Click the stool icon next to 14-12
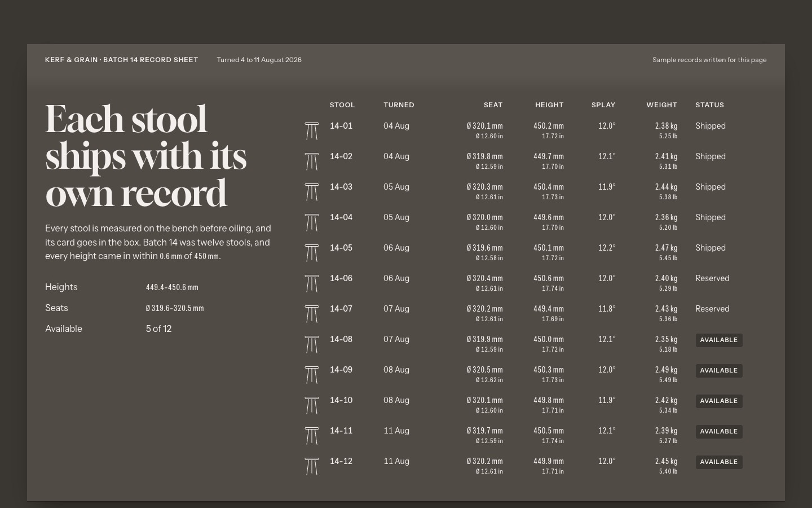The image size is (812, 508). [x=312, y=466]
